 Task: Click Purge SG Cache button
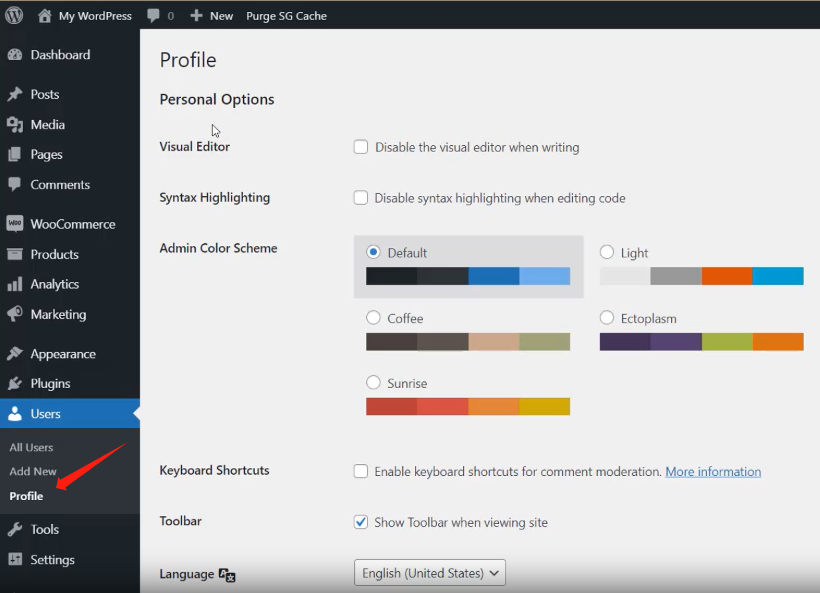(287, 16)
